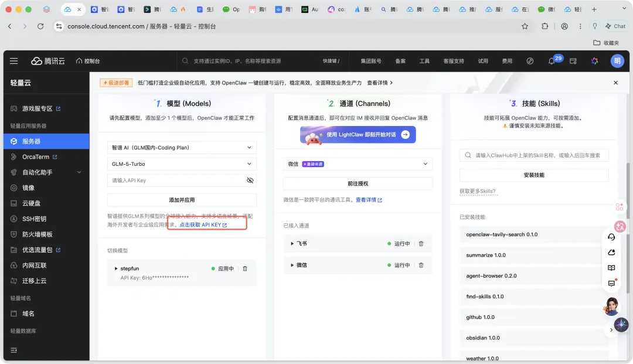Open Chrome three-dot menu
Image resolution: width=633 pixels, height=364 pixels.
[580, 26]
